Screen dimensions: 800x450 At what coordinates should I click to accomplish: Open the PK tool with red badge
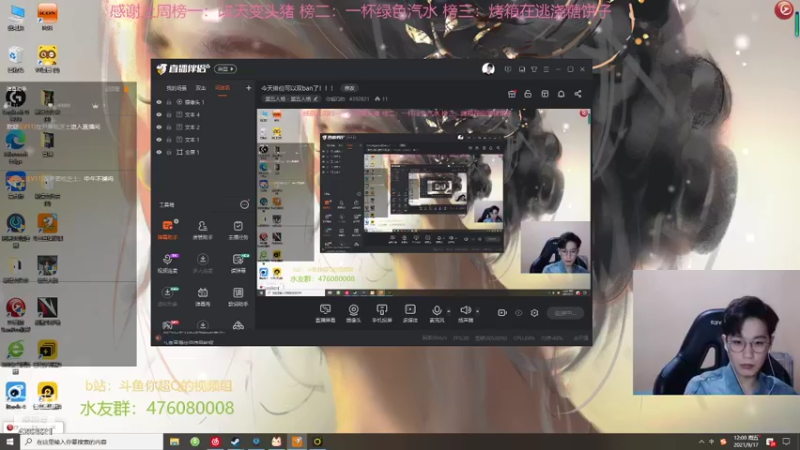(167, 325)
